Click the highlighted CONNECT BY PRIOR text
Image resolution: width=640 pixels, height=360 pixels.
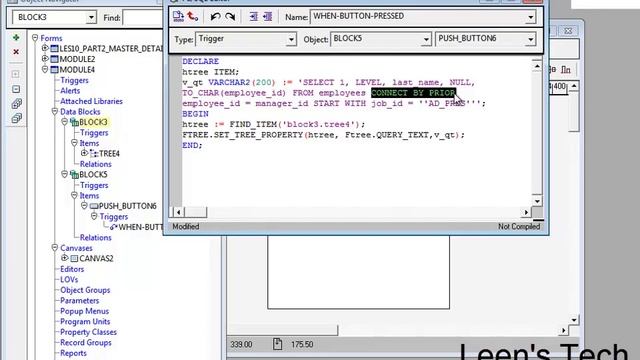(413, 93)
